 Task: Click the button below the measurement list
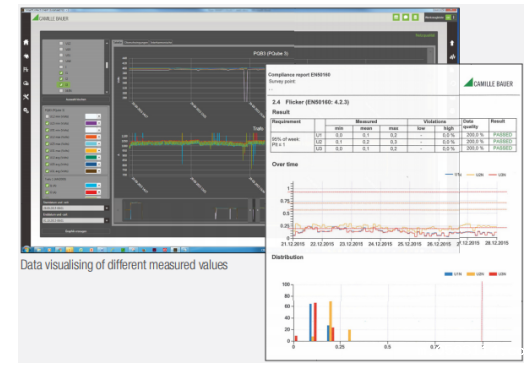(76, 100)
